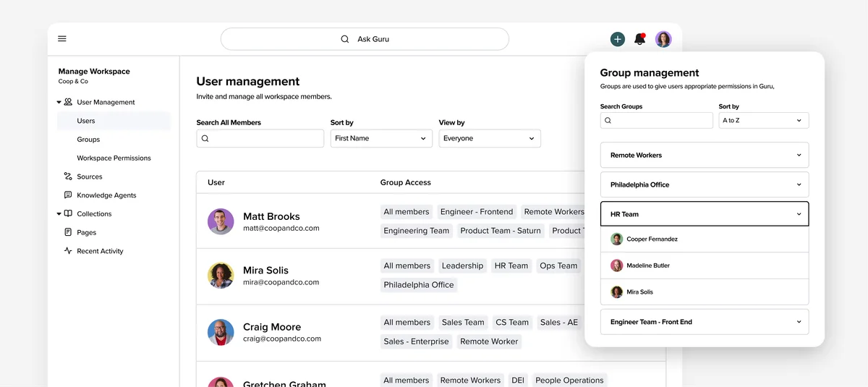
Task: Open the A to Z sort dropdown
Action: (764, 121)
